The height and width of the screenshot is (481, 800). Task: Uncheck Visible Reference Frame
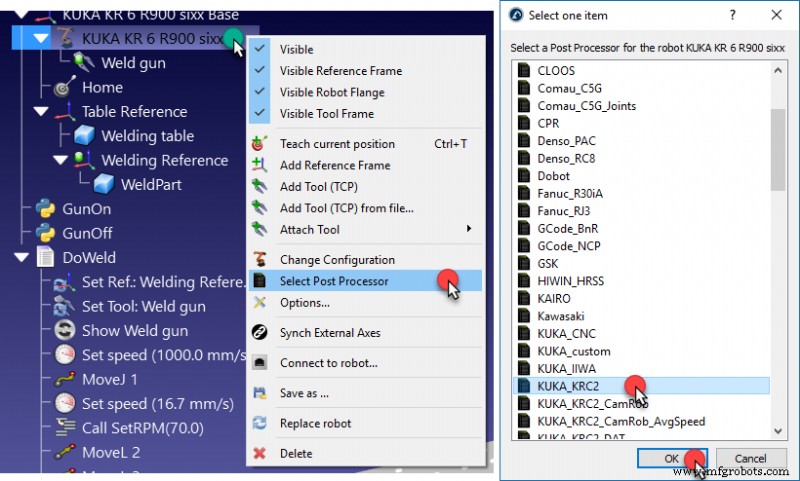(260, 71)
